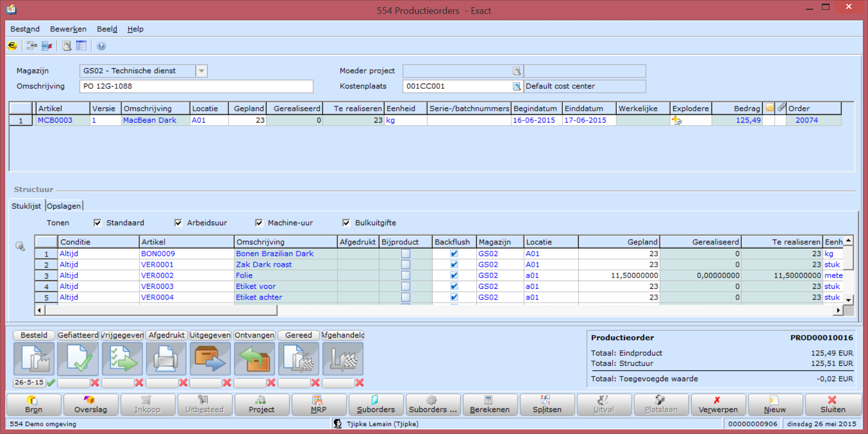Viewport: 868px width, 434px height.
Task: Click the Ontvangen green arrow icon
Action: (254, 359)
